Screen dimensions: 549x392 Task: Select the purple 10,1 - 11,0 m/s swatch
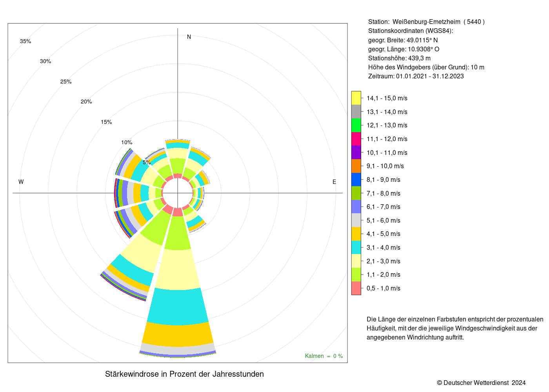356,152
